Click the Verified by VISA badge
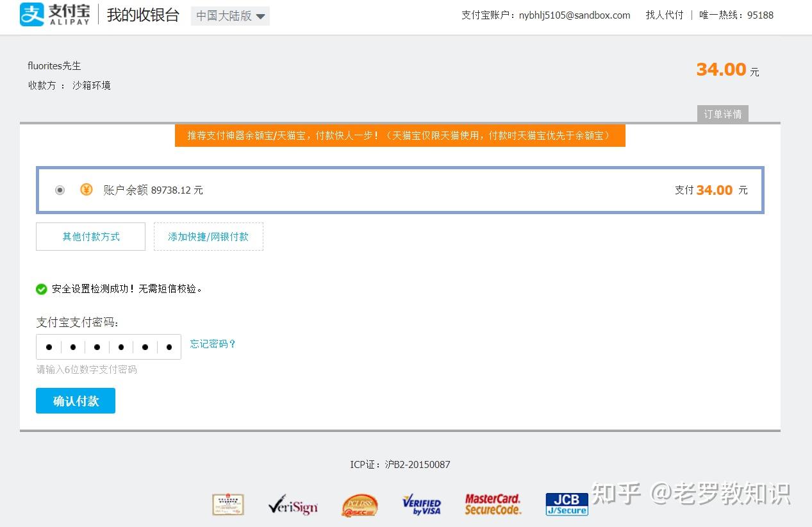 pos(421,505)
